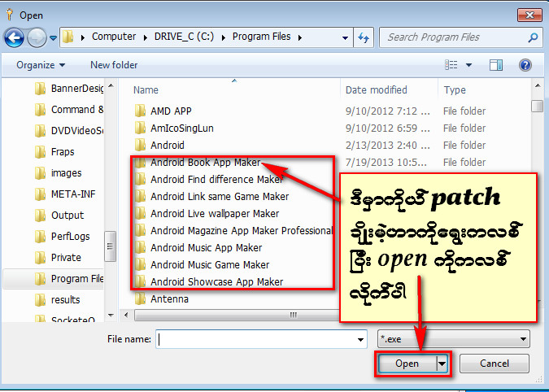Image resolution: width=549 pixels, height=392 pixels.
Task: Select the Android folder icon
Action: [x=140, y=145]
